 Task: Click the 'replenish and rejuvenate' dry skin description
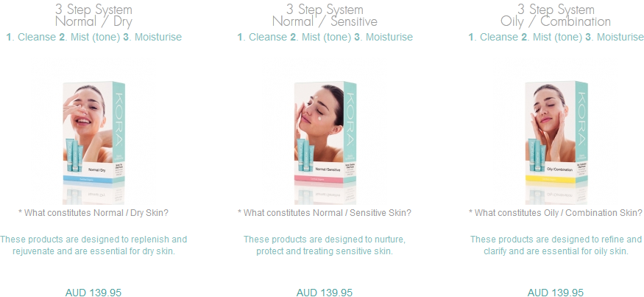(x=93, y=245)
